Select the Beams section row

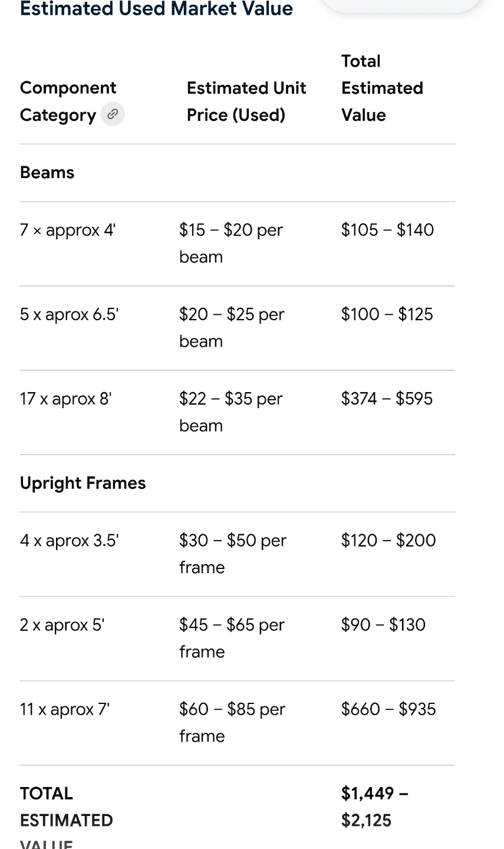237,173
